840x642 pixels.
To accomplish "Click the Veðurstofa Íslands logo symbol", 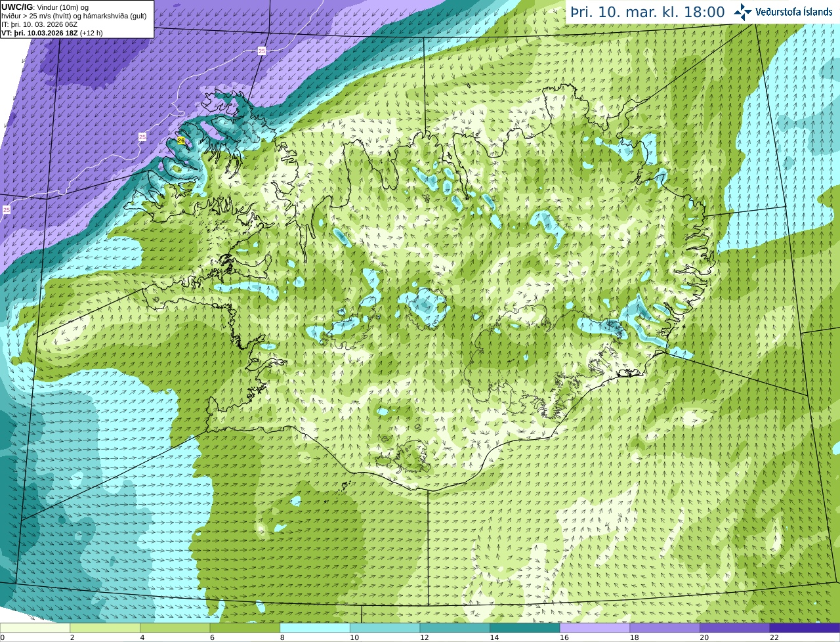I will [x=743, y=12].
